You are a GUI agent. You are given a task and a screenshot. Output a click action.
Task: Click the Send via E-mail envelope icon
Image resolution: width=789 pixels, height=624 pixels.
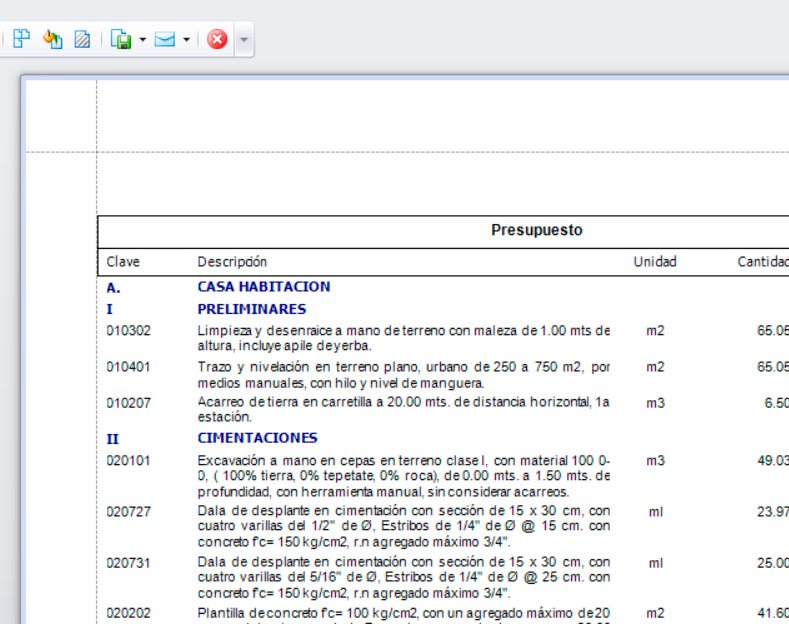coord(166,40)
